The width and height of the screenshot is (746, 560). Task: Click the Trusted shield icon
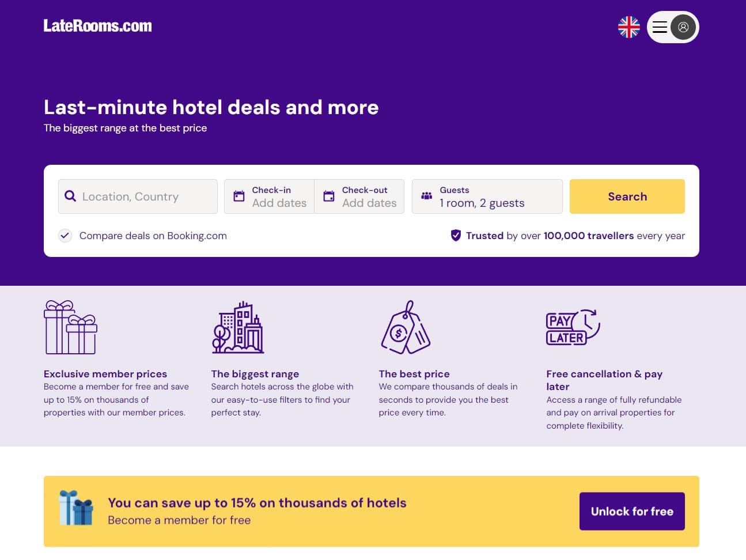click(456, 236)
